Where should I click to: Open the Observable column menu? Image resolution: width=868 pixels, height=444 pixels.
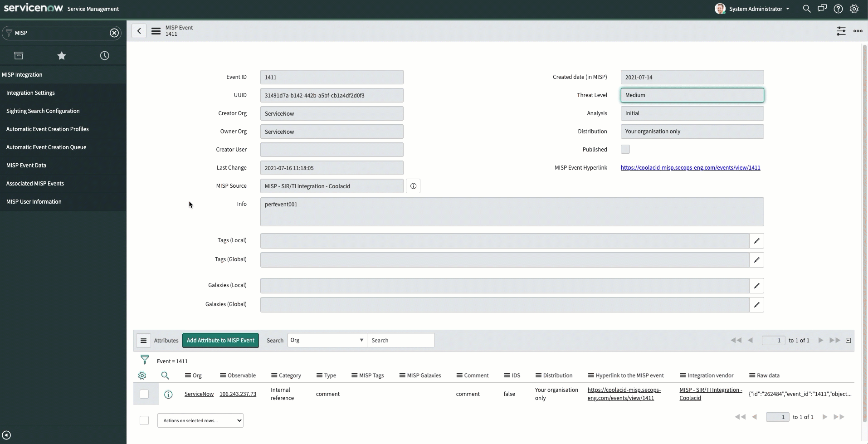(223, 376)
